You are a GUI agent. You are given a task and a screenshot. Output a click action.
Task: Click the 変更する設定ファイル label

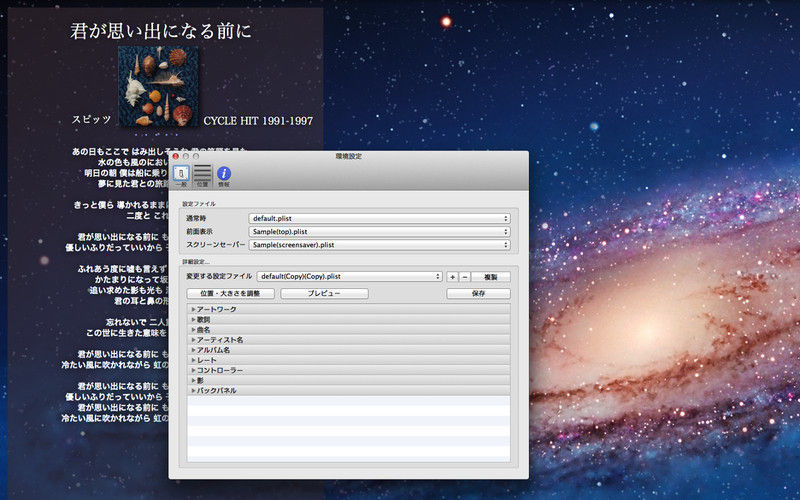(x=219, y=276)
